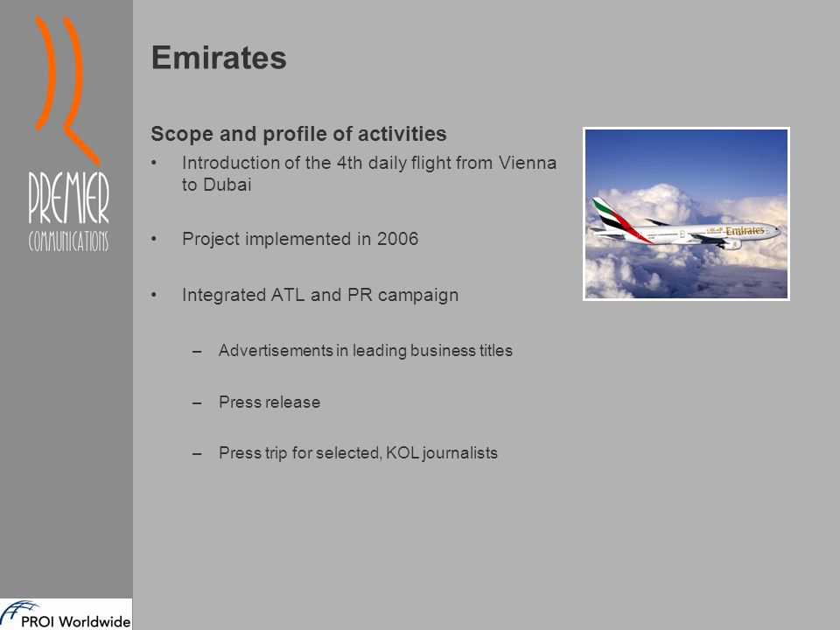Select the heading 'Scope and profile of activities'

click(x=298, y=134)
